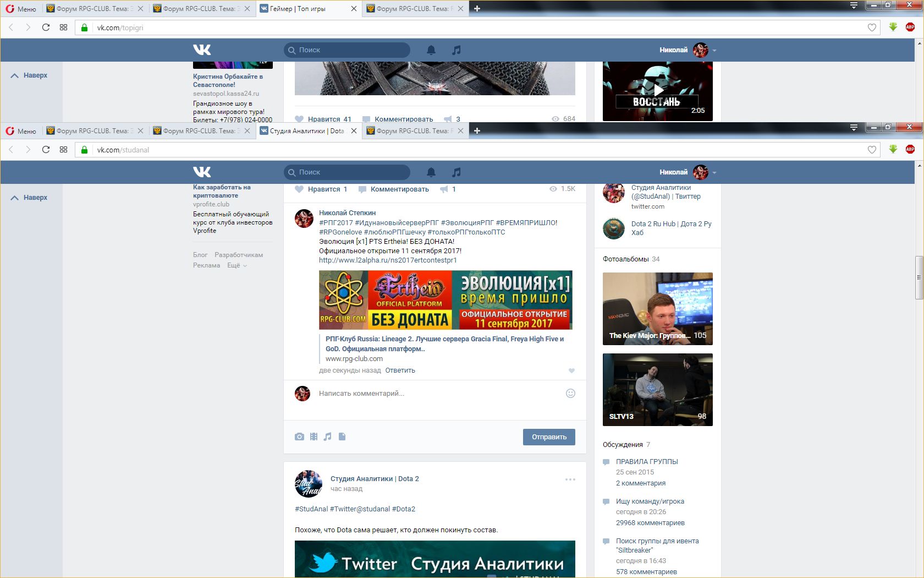Attach a video to the comment
Screen dimensions: 924x578
[313, 437]
